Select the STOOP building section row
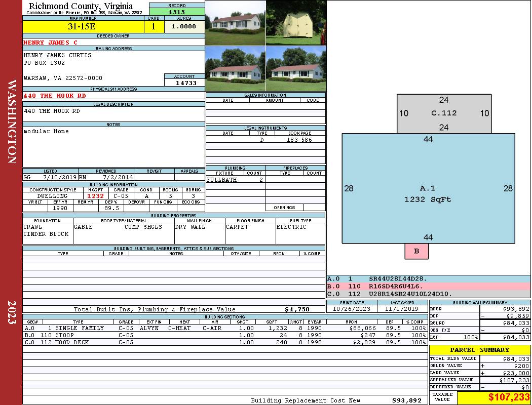 (x=225, y=335)
